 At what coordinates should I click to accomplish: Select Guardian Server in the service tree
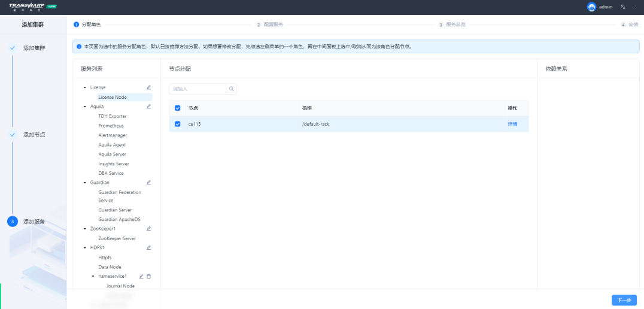point(115,210)
